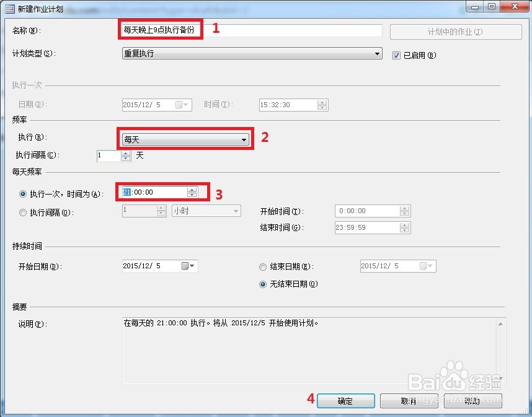
Task: Click the 帮助 button
Action: point(473,400)
